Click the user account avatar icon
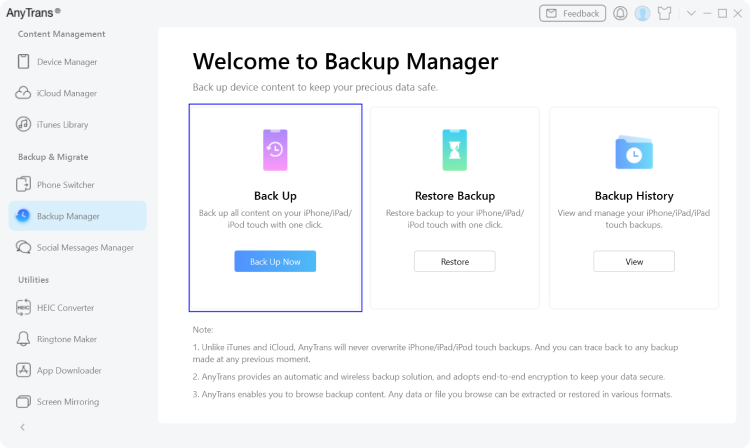Screen dimensions: 750x448 [x=642, y=13]
